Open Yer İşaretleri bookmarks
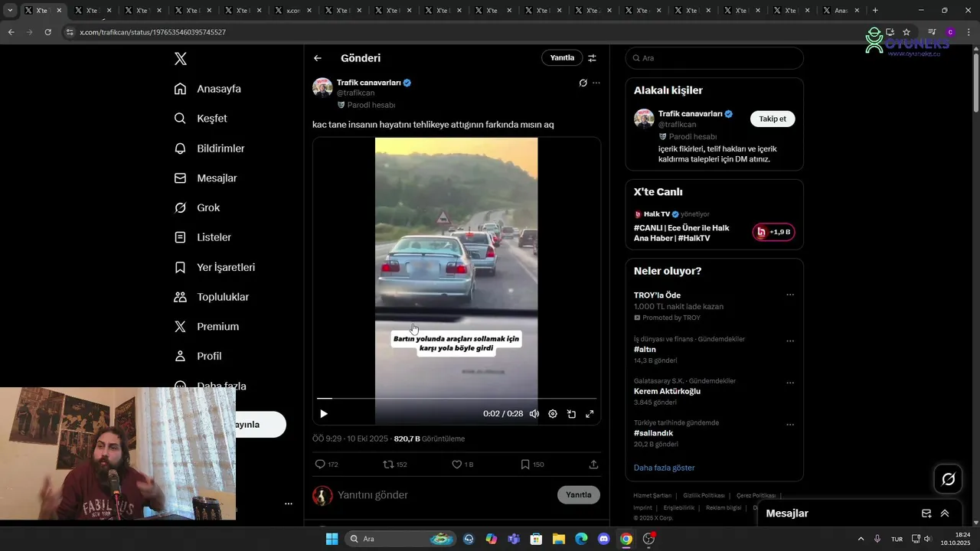The image size is (980, 551). 214,267
